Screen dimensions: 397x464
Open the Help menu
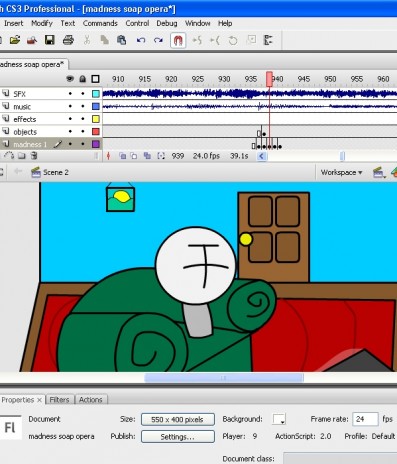[x=225, y=23]
